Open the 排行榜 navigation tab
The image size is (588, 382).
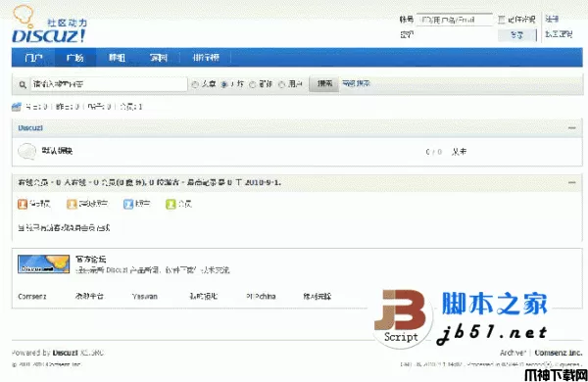point(206,58)
